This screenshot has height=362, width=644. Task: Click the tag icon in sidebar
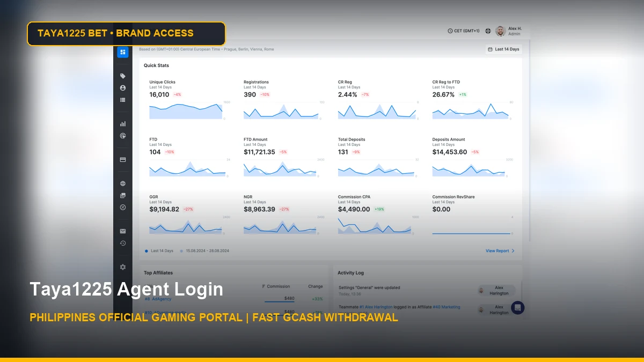click(123, 76)
